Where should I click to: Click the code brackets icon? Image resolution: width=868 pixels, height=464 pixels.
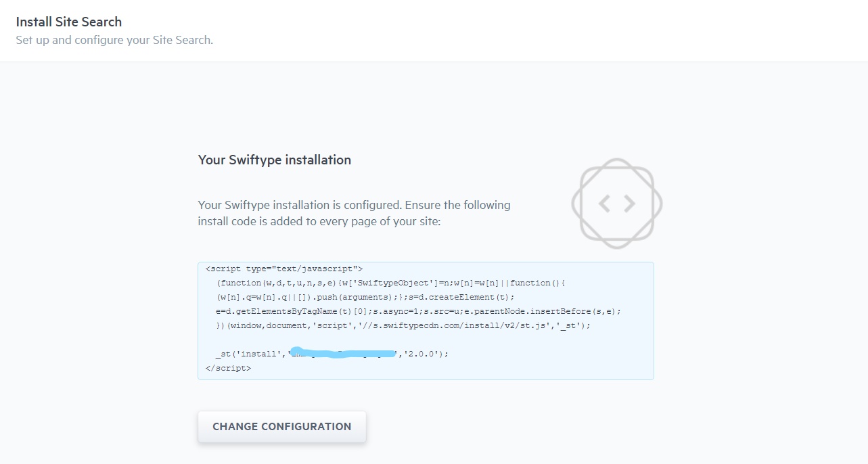click(617, 203)
